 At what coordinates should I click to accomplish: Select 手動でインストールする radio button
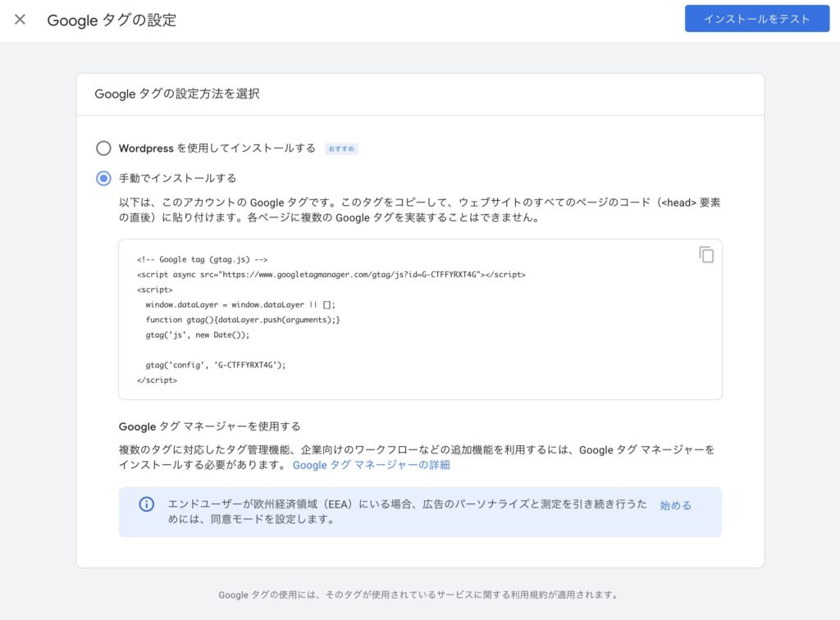pyautogui.click(x=103, y=178)
